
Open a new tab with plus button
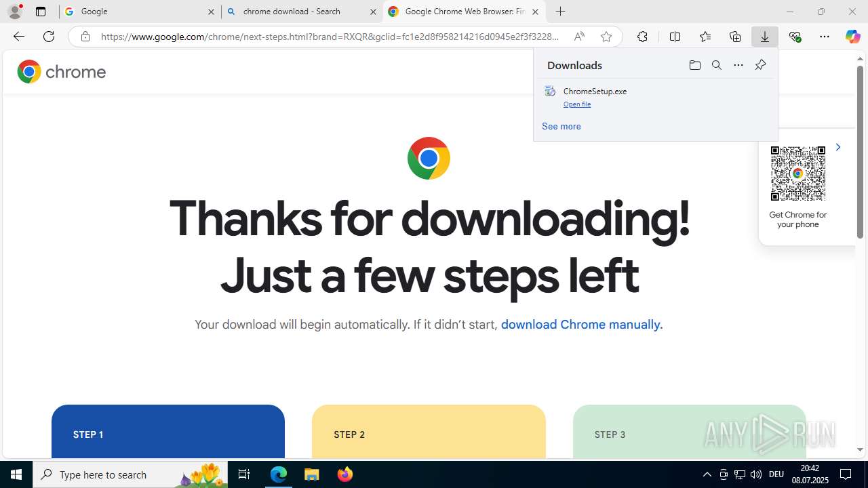[x=560, y=12]
